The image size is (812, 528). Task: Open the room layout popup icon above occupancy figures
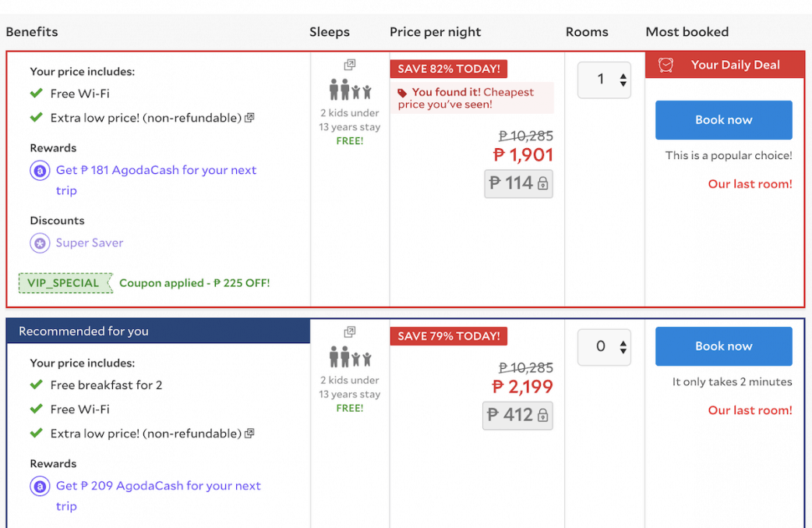point(349,65)
